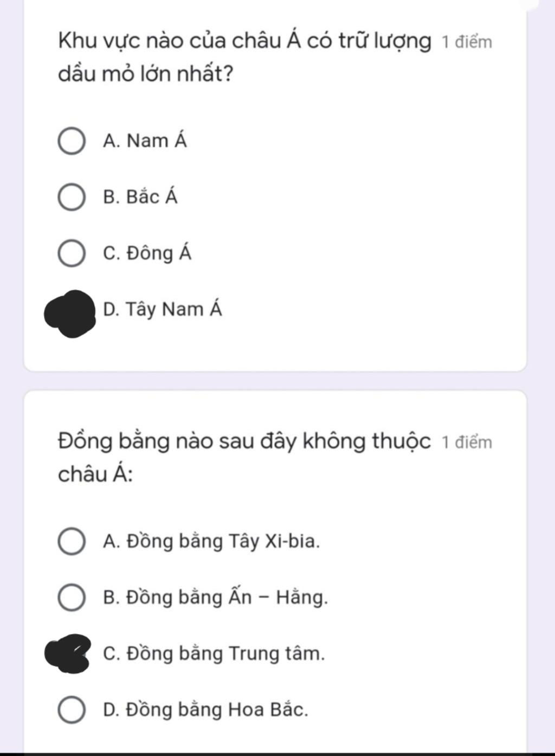Choose B. Đồng bằng Ấn – Hằng radio
Viewport: 555px width, 756px height.
(71, 598)
